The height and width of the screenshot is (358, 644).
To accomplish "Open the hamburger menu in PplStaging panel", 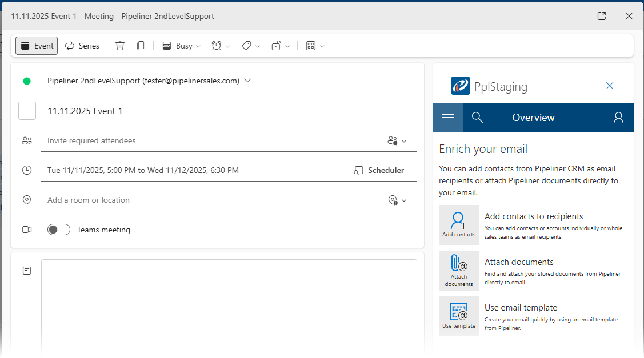I will 447,118.
